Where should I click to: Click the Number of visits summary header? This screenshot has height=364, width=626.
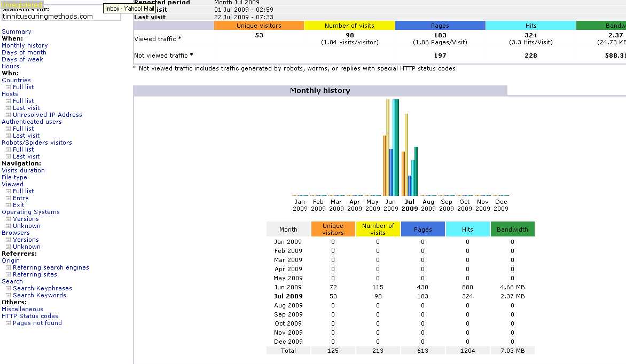pyautogui.click(x=349, y=26)
